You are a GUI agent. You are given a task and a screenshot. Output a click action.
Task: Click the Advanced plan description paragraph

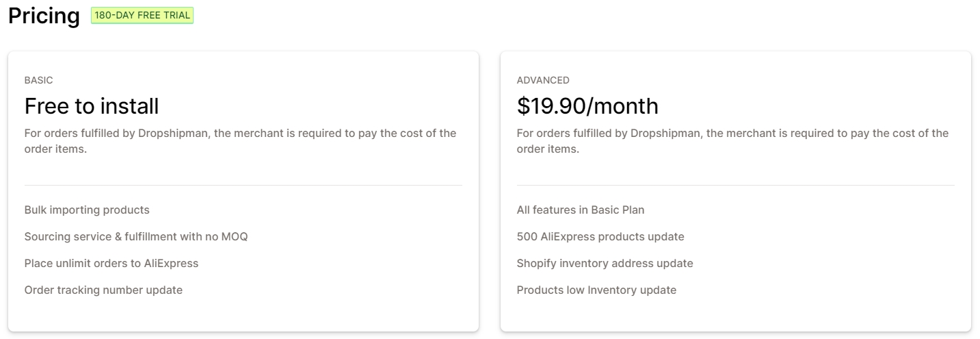[732, 140]
